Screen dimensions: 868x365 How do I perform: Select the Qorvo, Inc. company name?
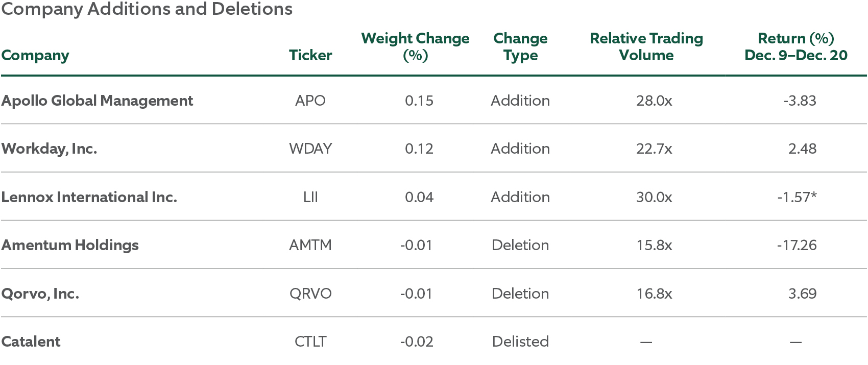point(40,294)
